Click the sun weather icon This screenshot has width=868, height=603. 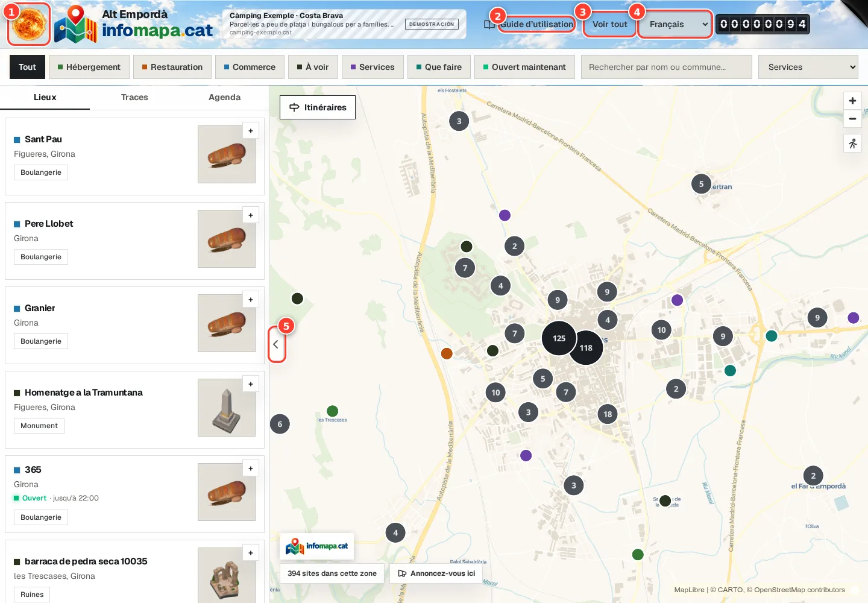point(28,24)
